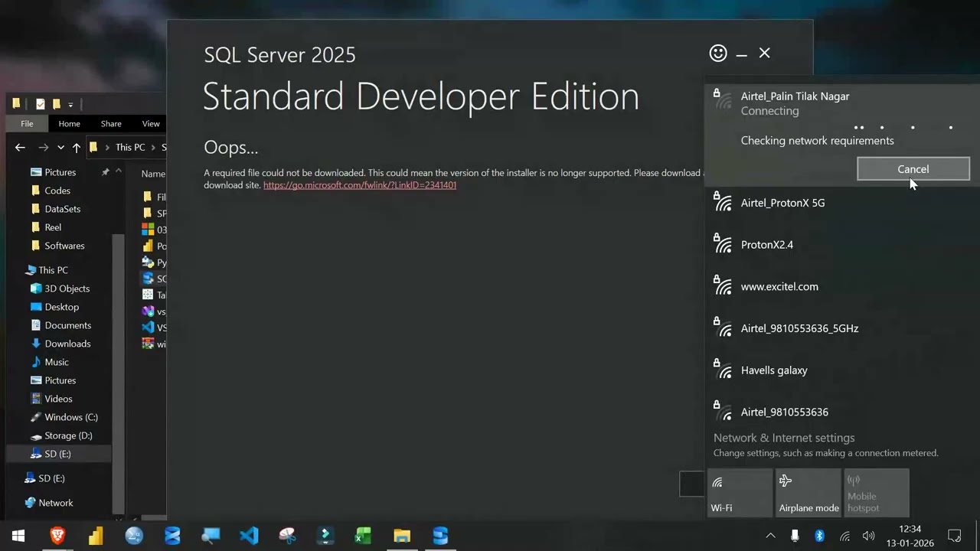Open Excel from the taskbar
Viewport: 980px width, 551px height.
[x=364, y=536]
